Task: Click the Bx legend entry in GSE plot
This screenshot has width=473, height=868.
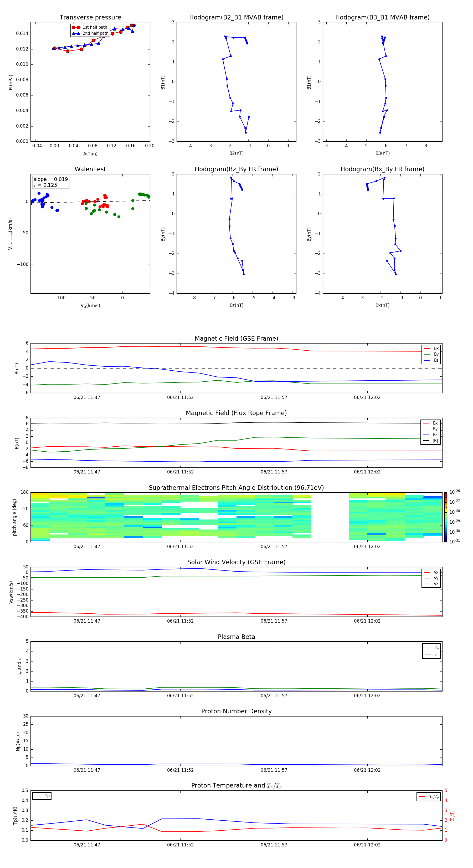Action: click(431, 349)
